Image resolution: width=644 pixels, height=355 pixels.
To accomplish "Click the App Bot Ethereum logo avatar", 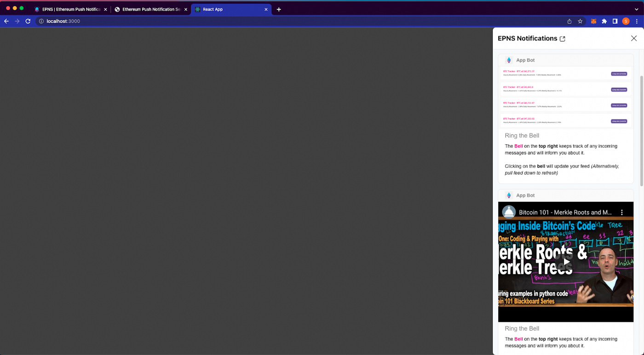I will tap(509, 60).
